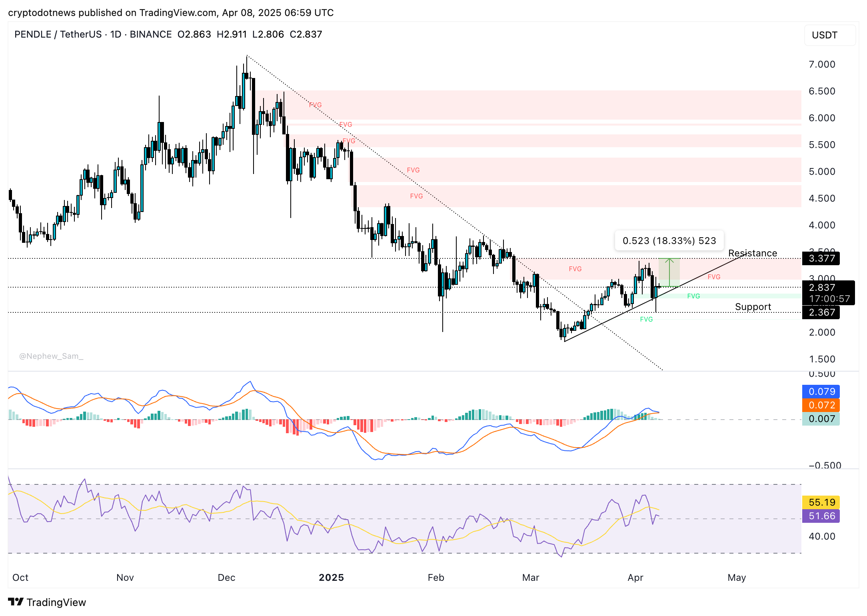The image size is (867, 616).
Task: Click the purple RSI value 51.66 label
Action: click(821, 516)
